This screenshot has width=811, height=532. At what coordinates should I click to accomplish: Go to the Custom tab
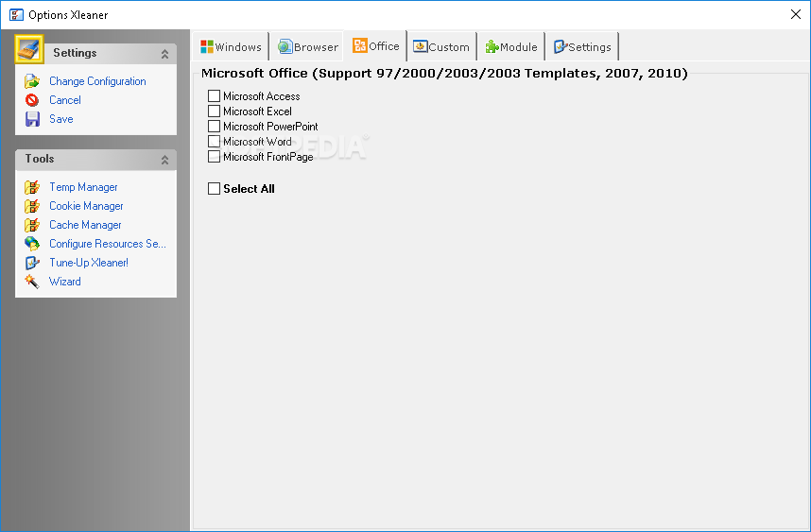tap(441, 47)
